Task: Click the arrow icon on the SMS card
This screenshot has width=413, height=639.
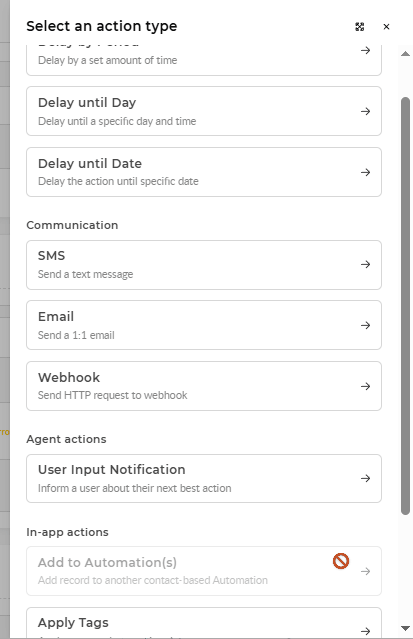Action: coord(365,264)
